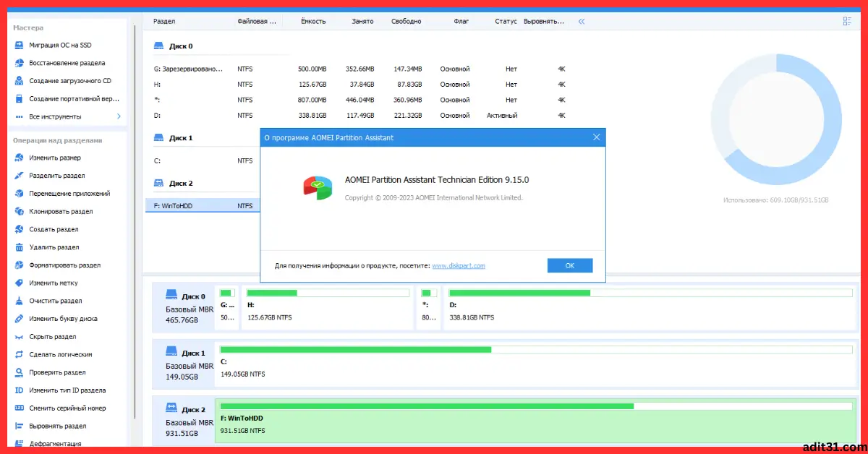This screenshot has height=454, width=868.
Task: Click the Disk 2 931.51GB label in map
Action: pyautogui.click(x=185, y=421)
